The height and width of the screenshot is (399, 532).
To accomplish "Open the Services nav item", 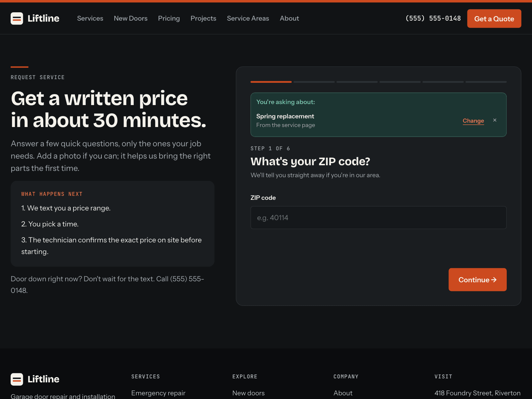I will click(90, 19).
